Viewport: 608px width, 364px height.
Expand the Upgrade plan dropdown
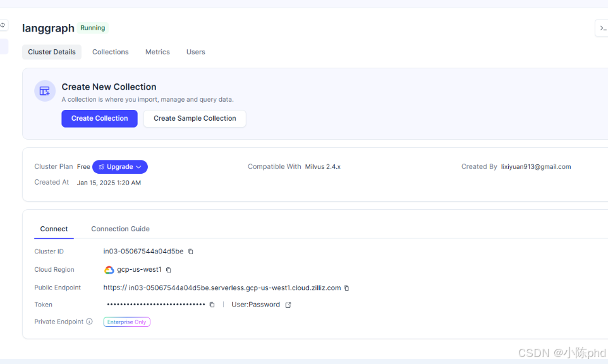[120, 167]
